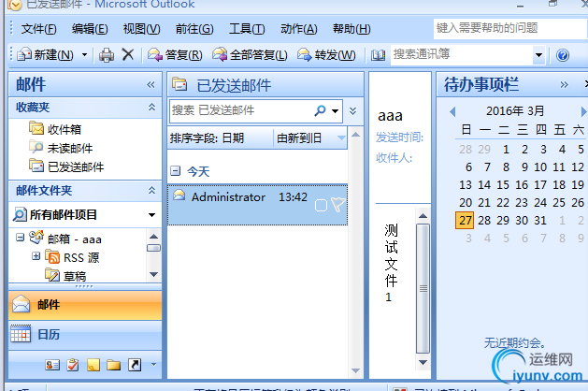Select the RSS 源 folder
This screenshot has width=588, height=391.
[x=72, y=257]
